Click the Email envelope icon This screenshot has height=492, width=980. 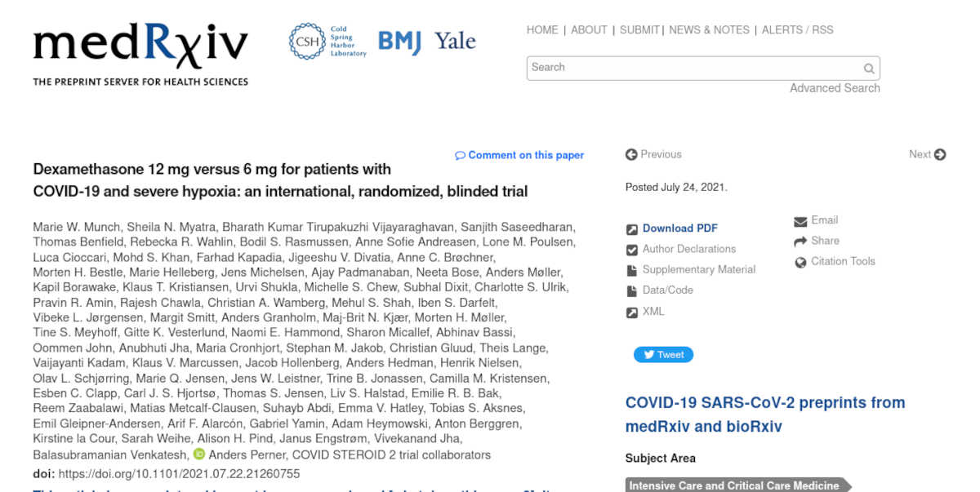(800, 221)
